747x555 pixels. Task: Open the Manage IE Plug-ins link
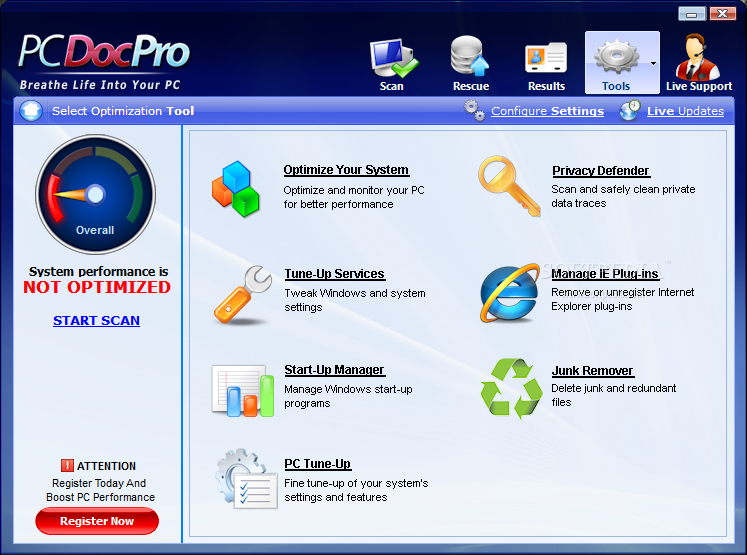[605, 273]
